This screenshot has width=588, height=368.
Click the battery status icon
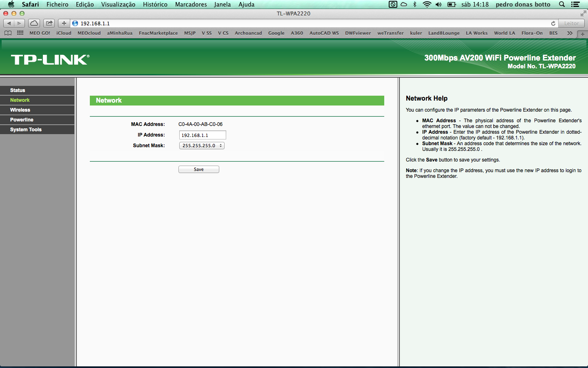tap(452, 4)
